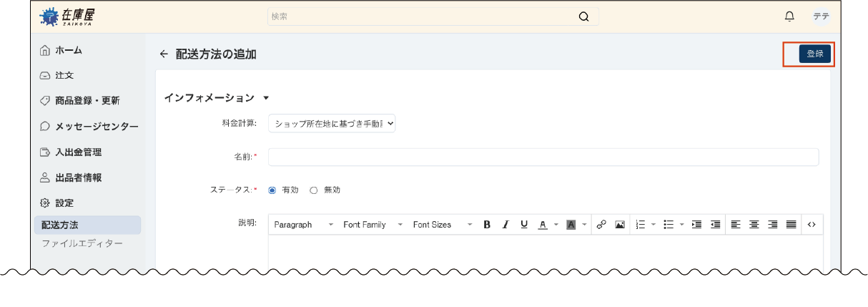Open 商品登録・更新 in the sidebar
This screenshot has width=868, height=307.
point(87,101)
